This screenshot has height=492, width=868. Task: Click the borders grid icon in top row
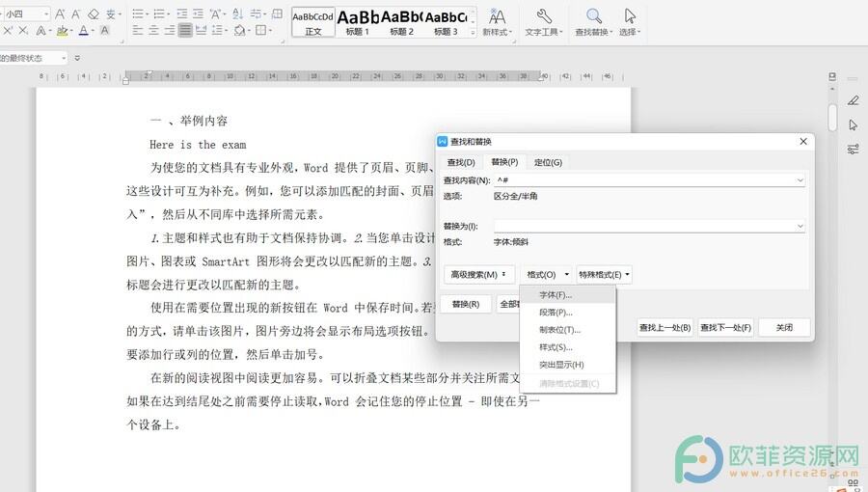click(278, 14)
